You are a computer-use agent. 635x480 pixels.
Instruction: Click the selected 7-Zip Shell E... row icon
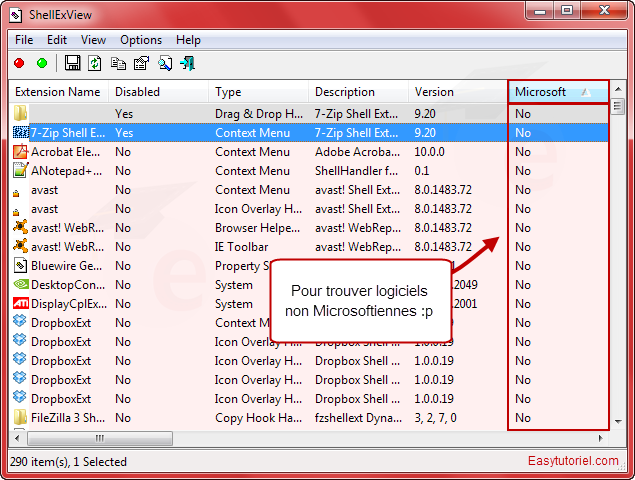coord(20,132)
